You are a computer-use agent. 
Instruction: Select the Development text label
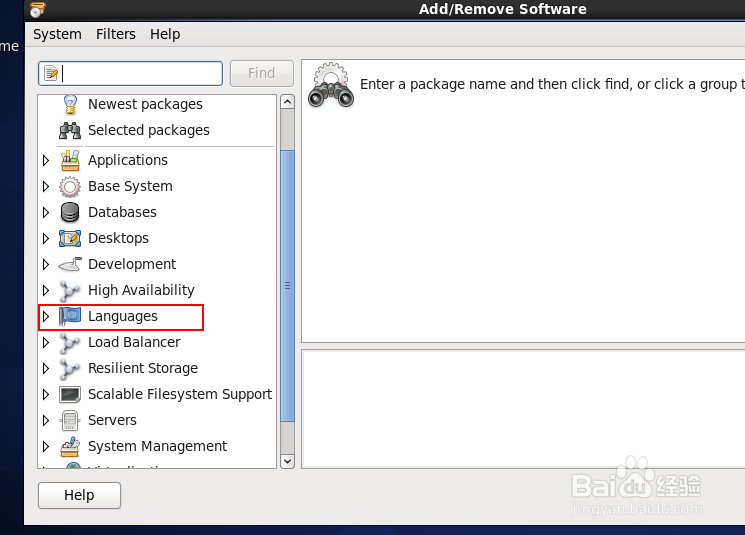point(132,264)
